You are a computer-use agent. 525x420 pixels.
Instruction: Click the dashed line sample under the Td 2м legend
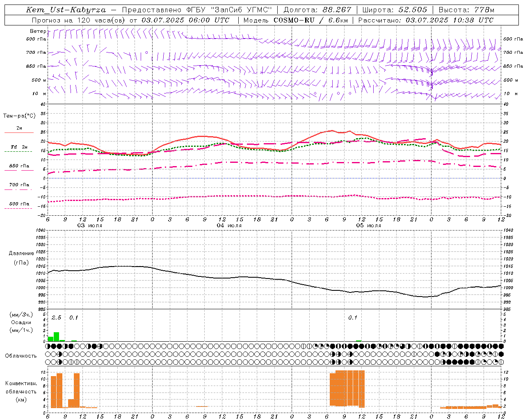(18, 151)
